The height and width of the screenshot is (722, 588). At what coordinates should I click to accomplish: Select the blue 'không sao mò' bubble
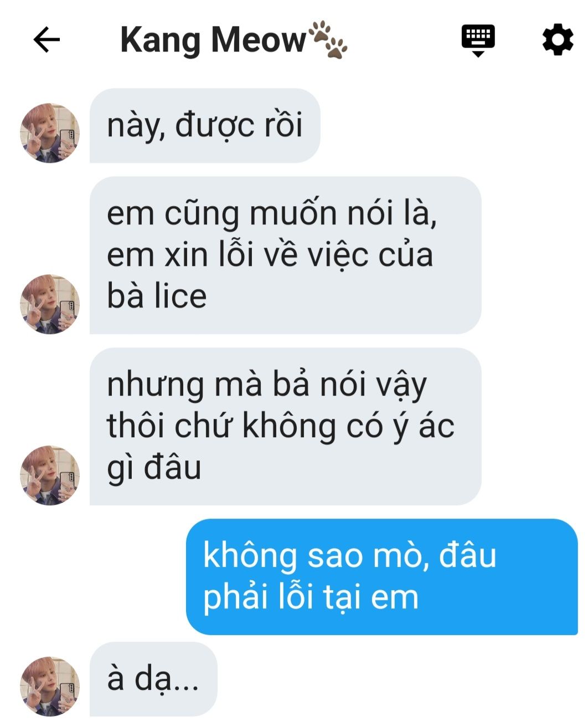click(x=381, y=577)
